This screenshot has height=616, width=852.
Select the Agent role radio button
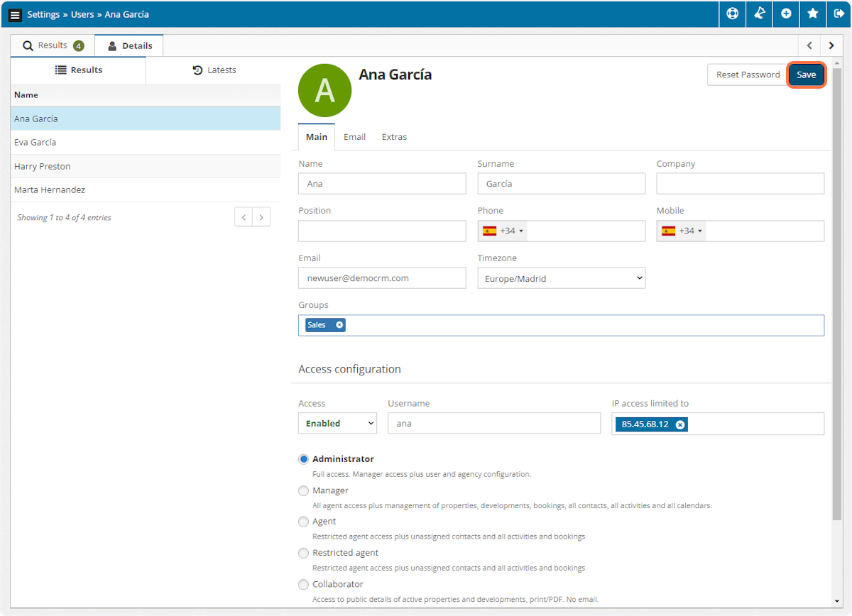304,522
